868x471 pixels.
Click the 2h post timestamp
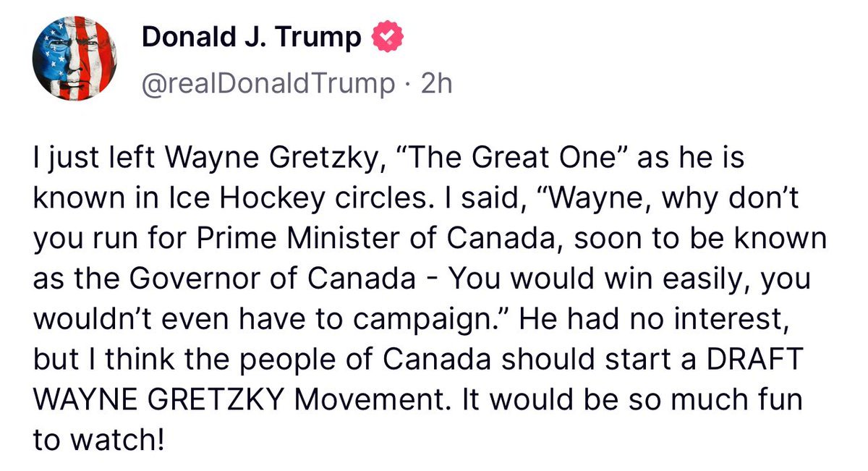click(436, 84)
